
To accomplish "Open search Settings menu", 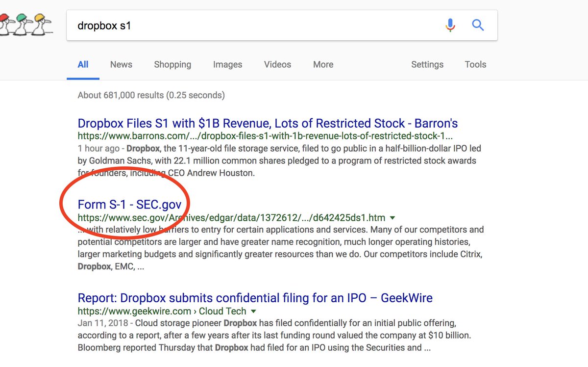I will pyautogui.click(x=427, y=64).
